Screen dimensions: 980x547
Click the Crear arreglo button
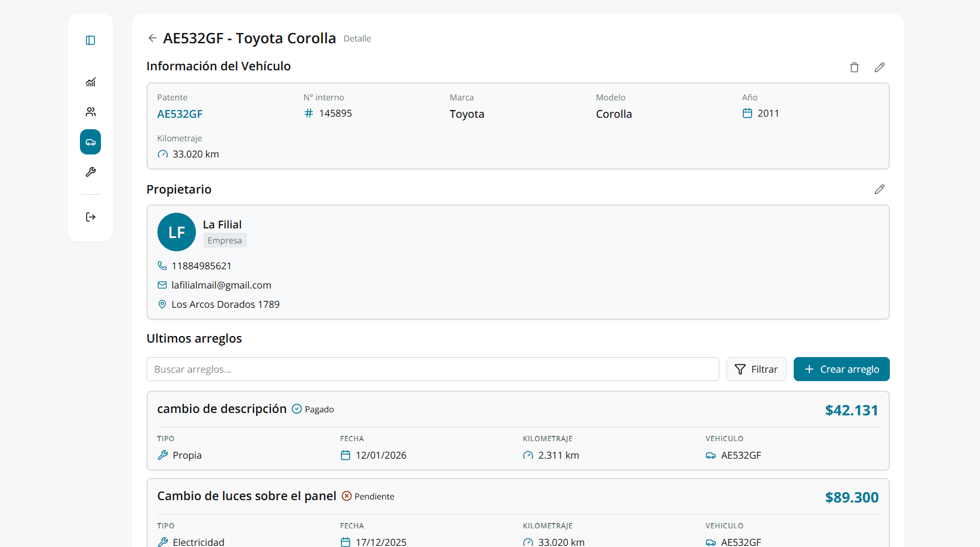841,369
